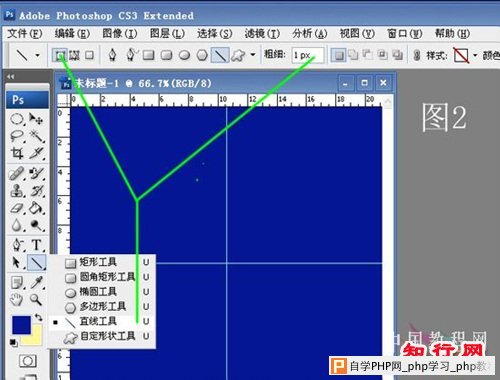Open 帮助(H) menu
The width and height of the screenshot is (500, 380).
[x=452, y=33]
